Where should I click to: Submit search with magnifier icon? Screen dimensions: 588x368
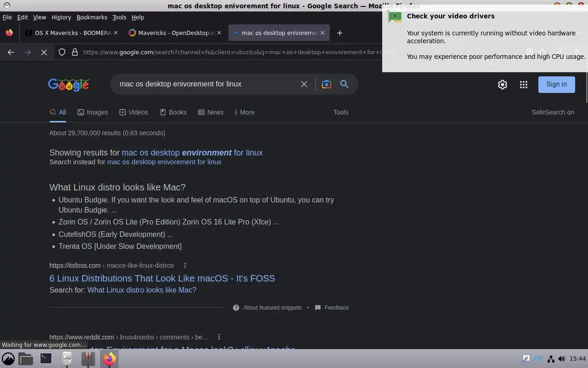[344, 84]
